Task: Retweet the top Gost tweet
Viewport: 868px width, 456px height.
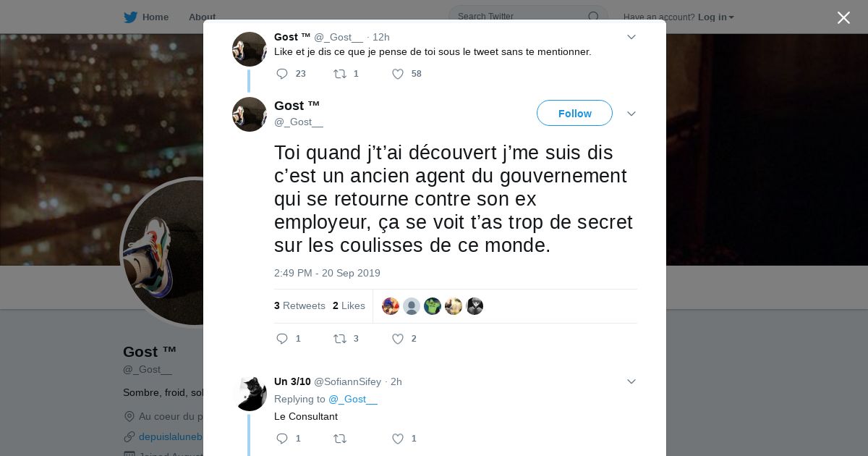Action: (339, 74)
